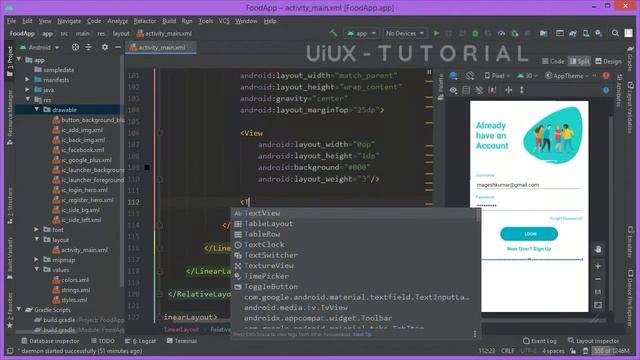Click the design surface layers icon

453,76
